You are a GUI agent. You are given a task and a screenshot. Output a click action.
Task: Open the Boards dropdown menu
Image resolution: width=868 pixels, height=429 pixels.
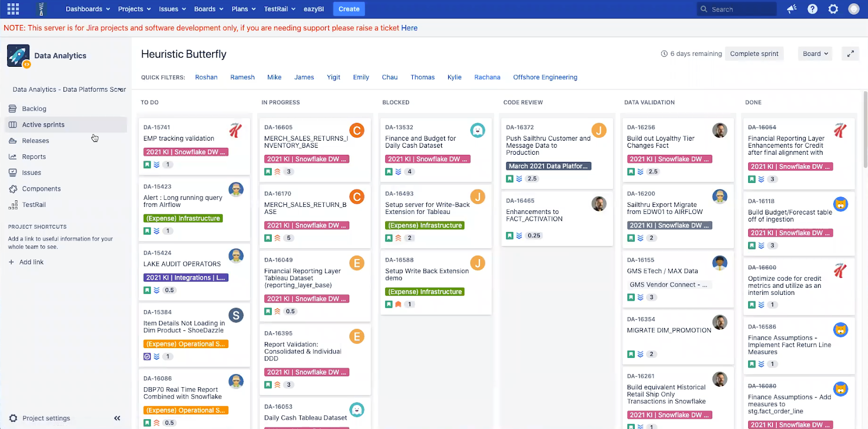tap(209, 9)
